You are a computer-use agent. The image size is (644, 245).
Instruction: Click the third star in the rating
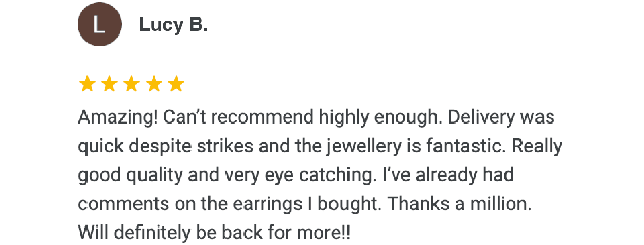pyautogui.click(x=131, y=84)
